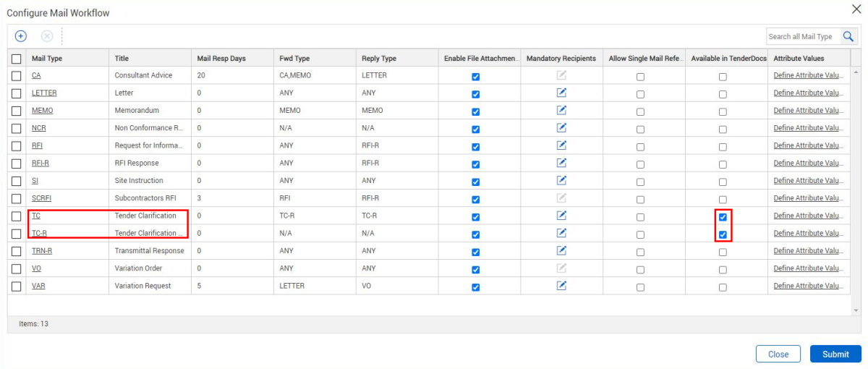The width and height of the screenshot is (868, 369).
Task: Close the Configure Mail Workflow dialog
Action: tap(857, 9)
